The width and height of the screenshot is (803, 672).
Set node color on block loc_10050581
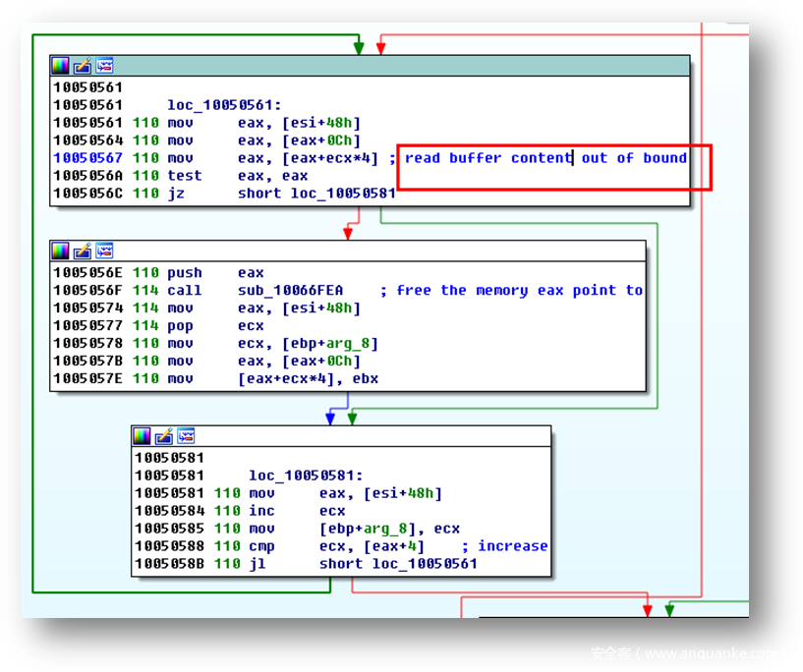(x=142, y=436)
